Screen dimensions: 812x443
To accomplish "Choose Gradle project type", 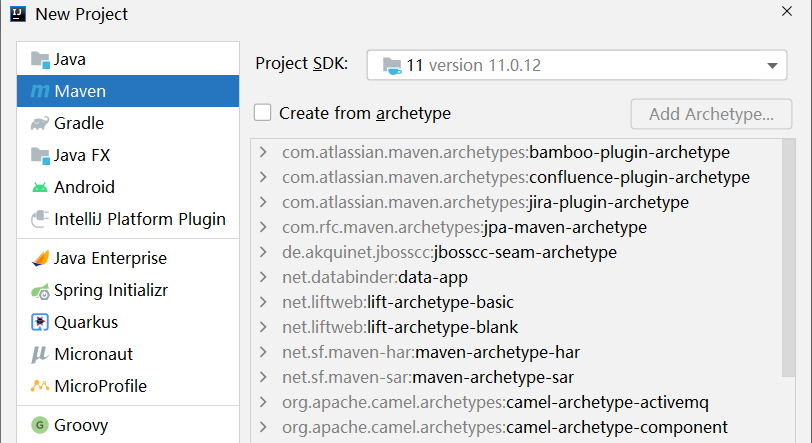I will click(128, 123).
